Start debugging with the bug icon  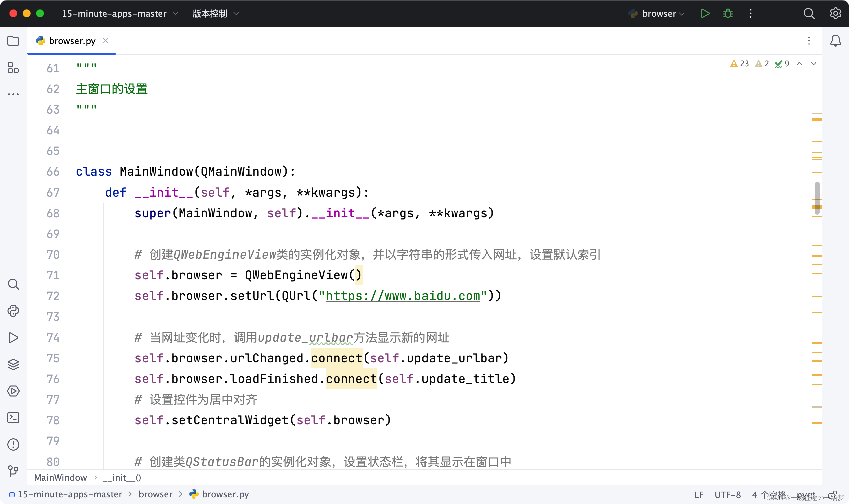[x=728, y=14]
